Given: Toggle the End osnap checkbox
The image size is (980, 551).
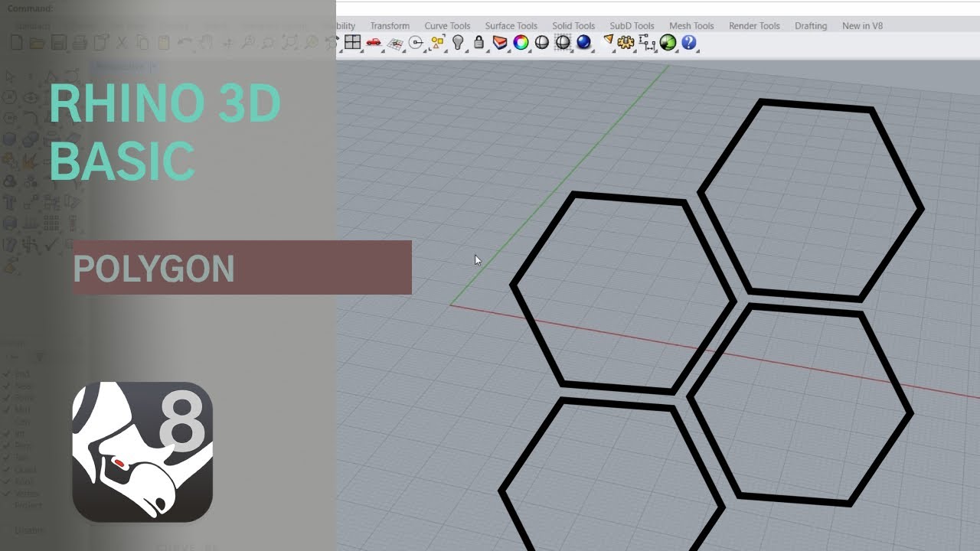Looking at the screenshot, I should click(x=7, y=374).
